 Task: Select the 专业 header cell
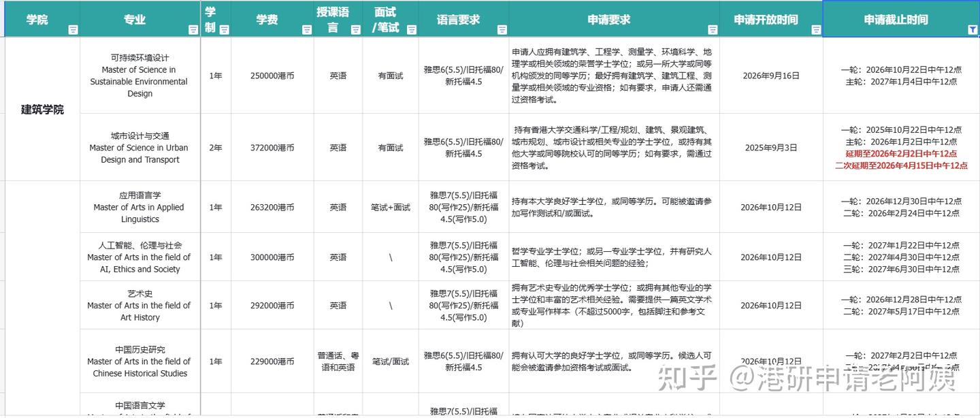140,19
